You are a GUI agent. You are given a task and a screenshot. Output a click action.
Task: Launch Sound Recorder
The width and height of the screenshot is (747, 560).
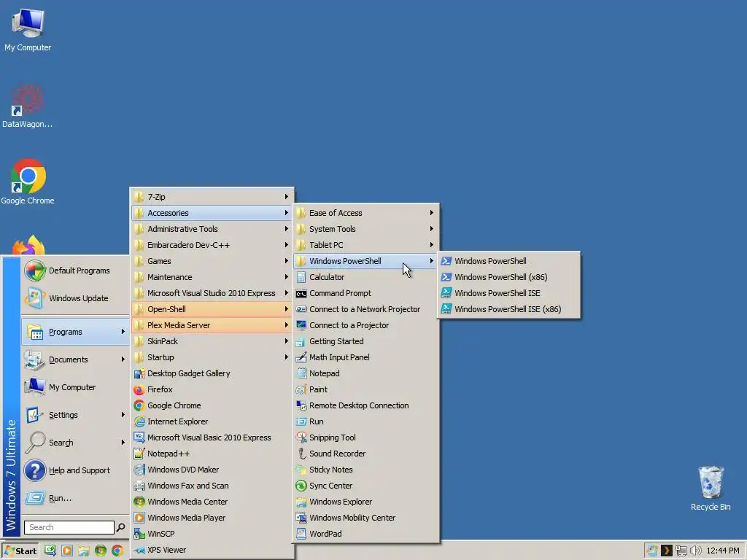pyautogui.click(x=366, y=454)
